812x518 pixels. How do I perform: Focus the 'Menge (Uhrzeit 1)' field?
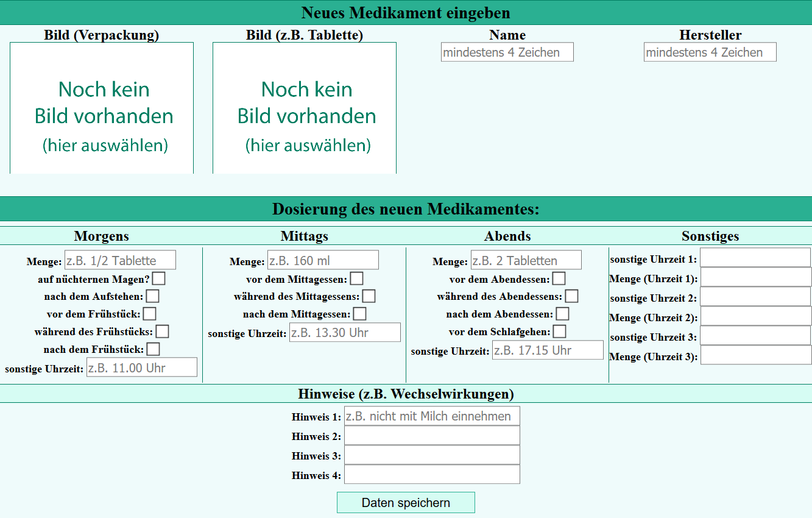pyautogui.click(x=756, y=277)
